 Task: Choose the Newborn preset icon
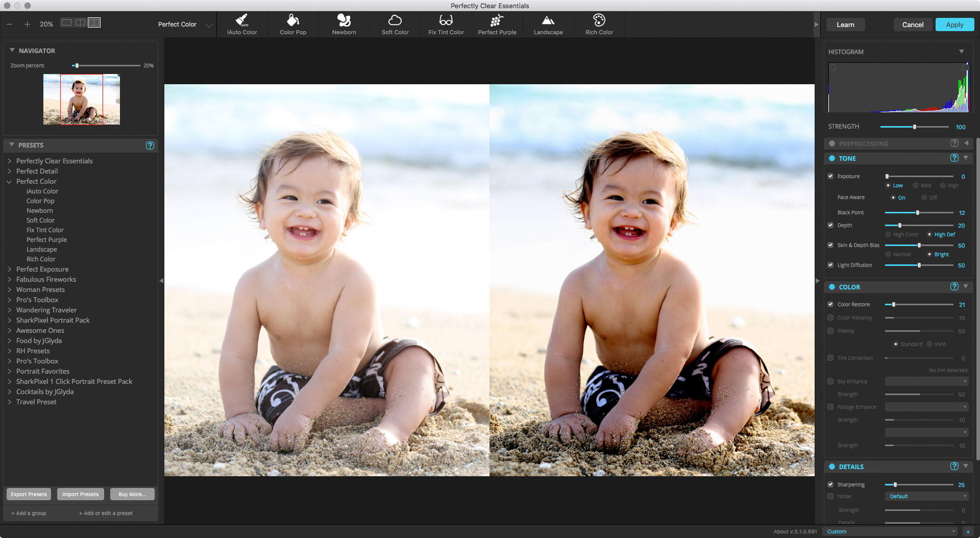click(344, 20)
